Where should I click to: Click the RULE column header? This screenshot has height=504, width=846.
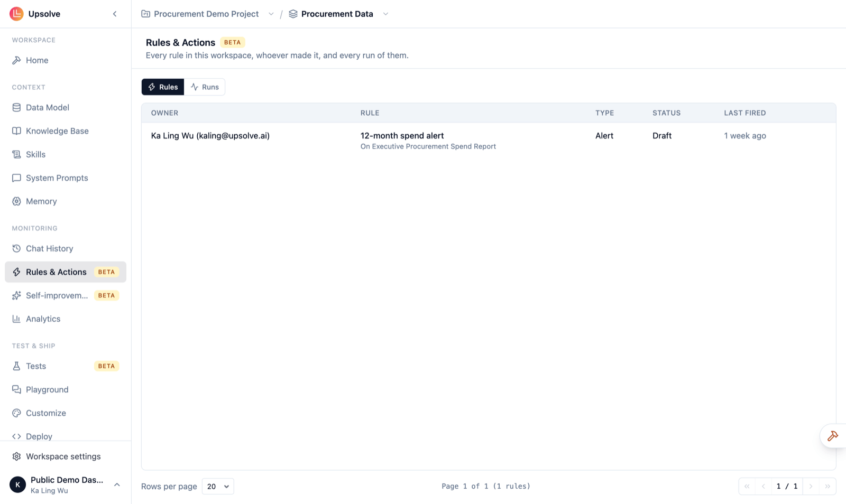click(x=370, y=113)
